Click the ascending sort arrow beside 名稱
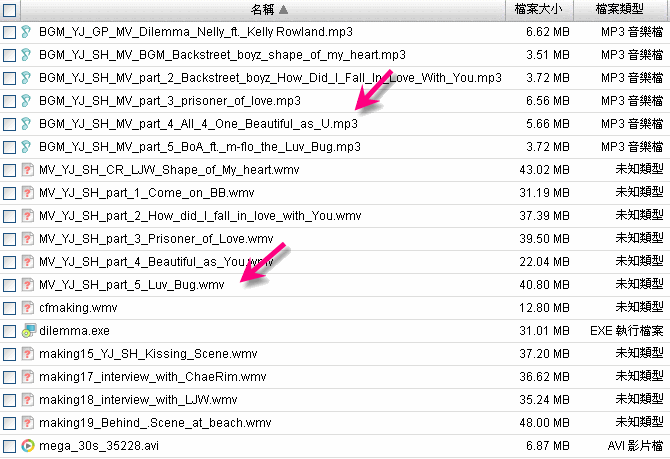Screen dimensions: 670x459 (x=283, y=9)
